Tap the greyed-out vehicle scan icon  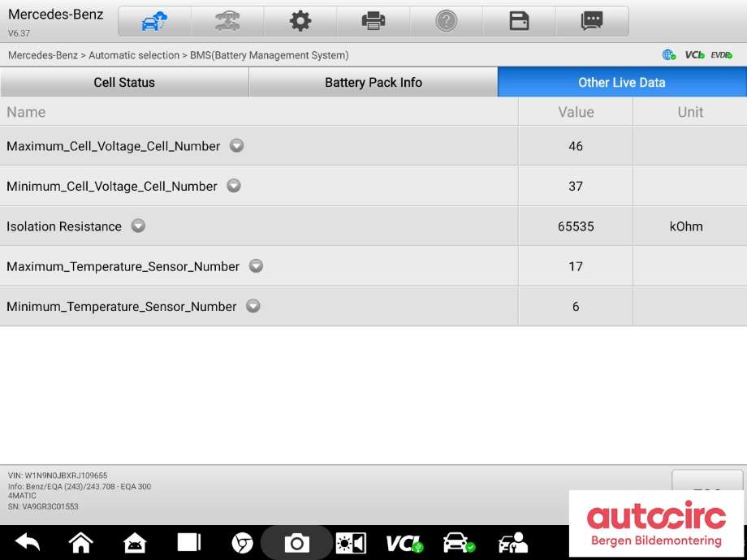(227, 21)
